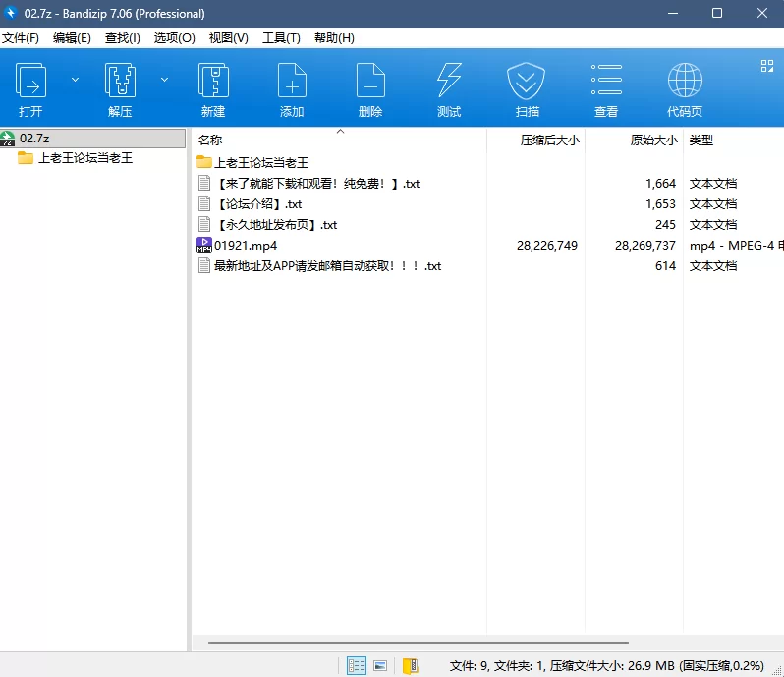Sort by the 原始大小 column header
Screen dimensions: 784x677
click(x=653, y=141)
